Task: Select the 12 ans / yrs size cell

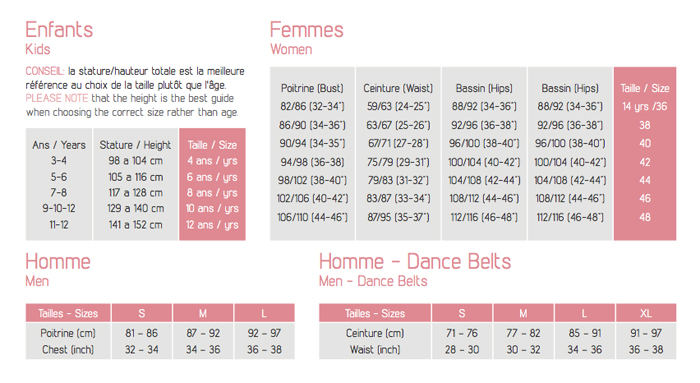Action: (x=212, y=225)
